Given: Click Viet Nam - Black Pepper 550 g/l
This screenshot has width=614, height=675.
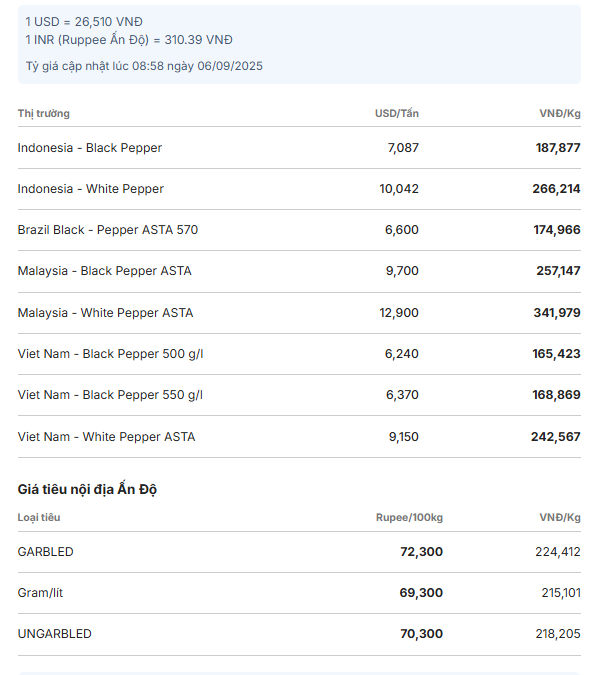Looking at the screenshot, I should [x=110, y=395].
